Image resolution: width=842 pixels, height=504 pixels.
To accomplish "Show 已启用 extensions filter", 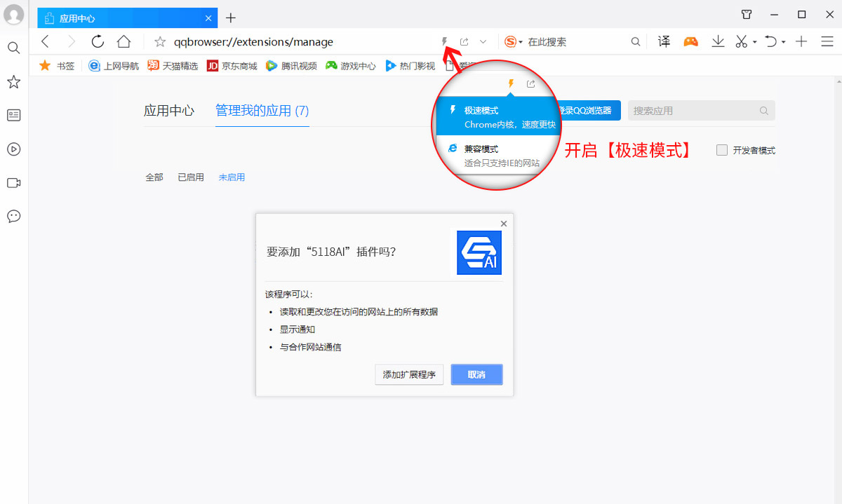I will tap(191, 177).
